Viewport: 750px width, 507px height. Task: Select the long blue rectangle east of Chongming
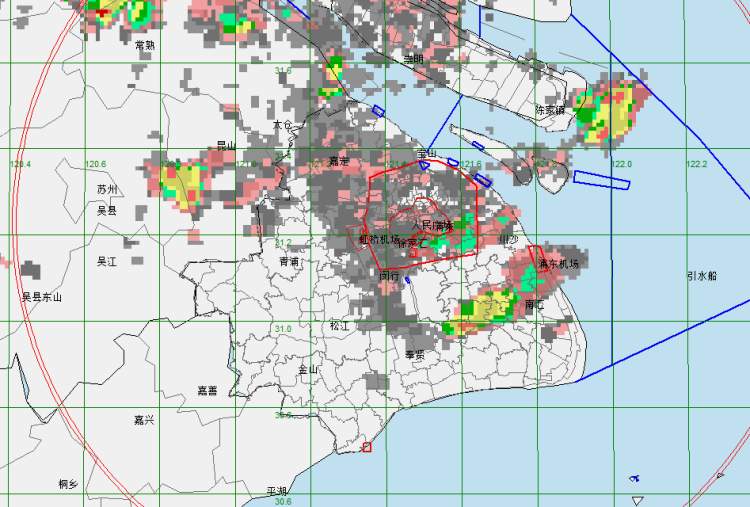[x=603, y=180]
